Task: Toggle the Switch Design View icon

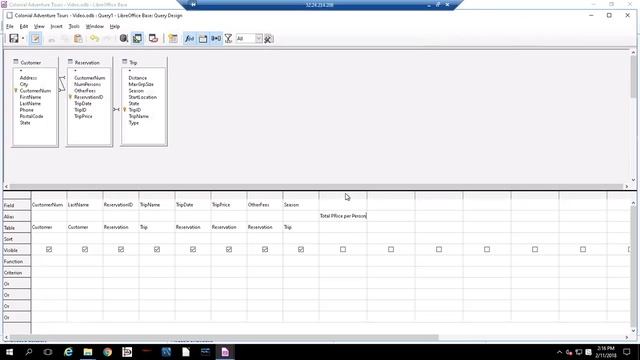Action: [138, 38]
